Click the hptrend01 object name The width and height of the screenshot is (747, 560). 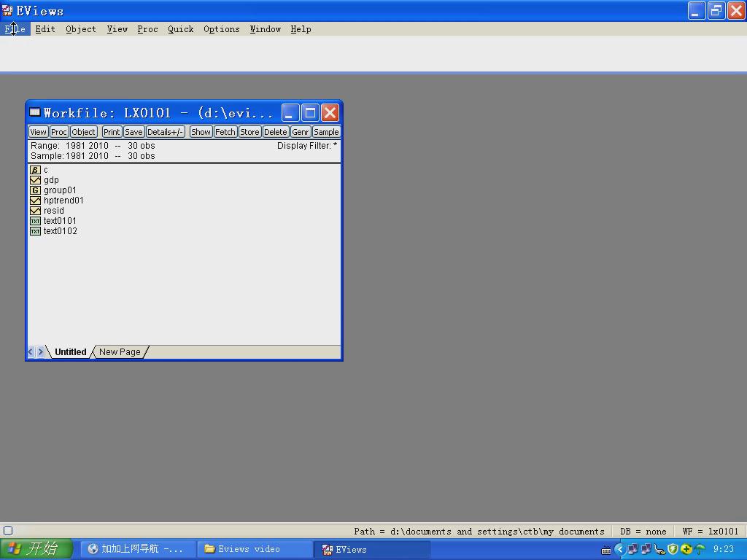(x=63, y=201)
